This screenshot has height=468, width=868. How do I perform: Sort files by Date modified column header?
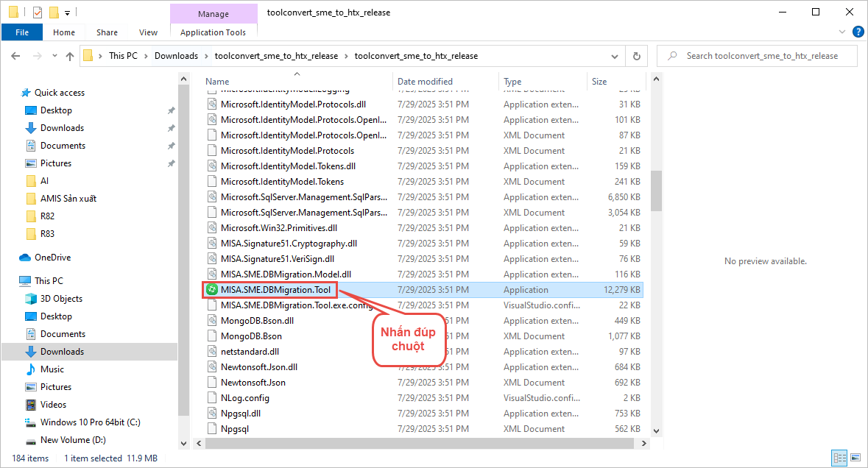[425, 82]
